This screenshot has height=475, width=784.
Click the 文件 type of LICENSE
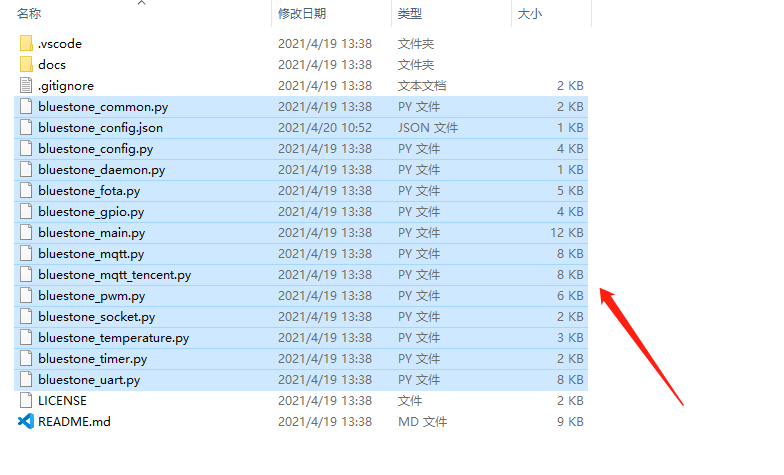[410, 401]
